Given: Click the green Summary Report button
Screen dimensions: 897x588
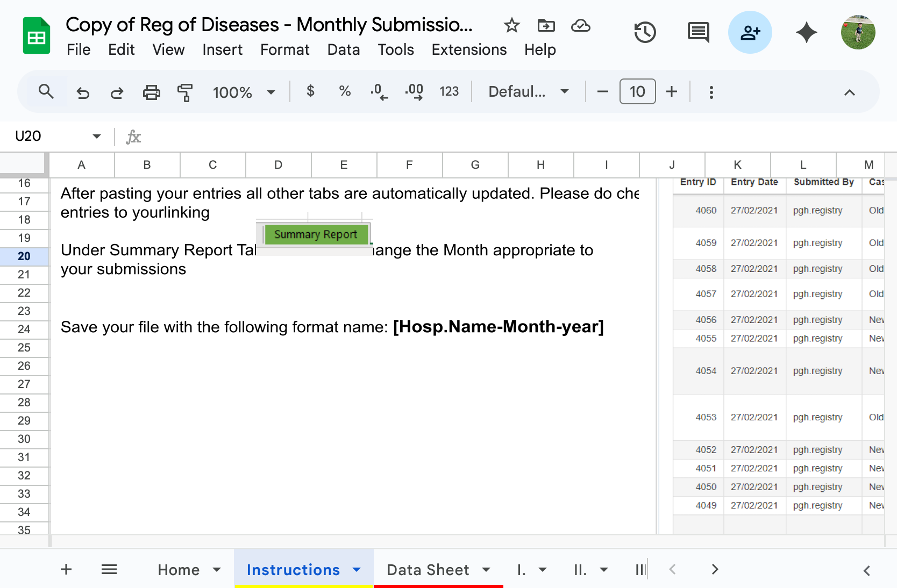Looking at the screenshot, I should [x=316, y=234].
